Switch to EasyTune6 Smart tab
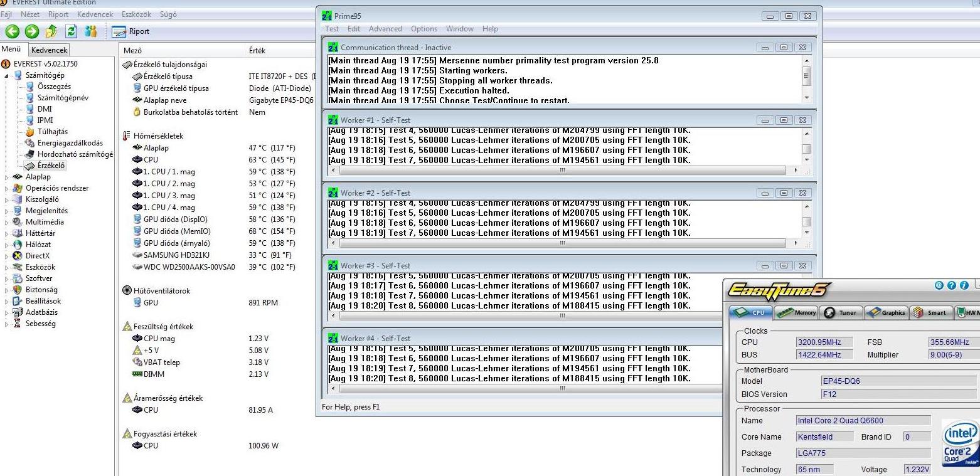Viewport: 980px width, 476px height. pos(930,312)
